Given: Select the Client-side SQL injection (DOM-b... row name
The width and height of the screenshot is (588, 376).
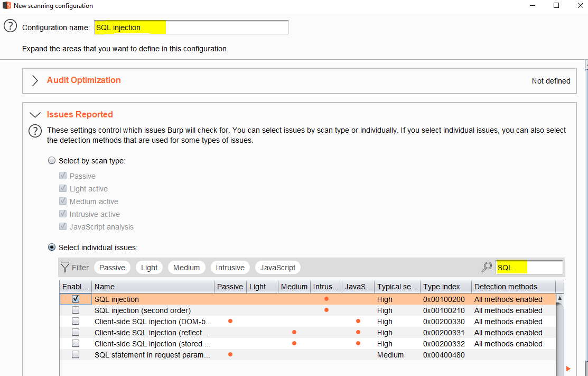Looking at the screenshot, I should pyautogui.click(x=153, y=322).
